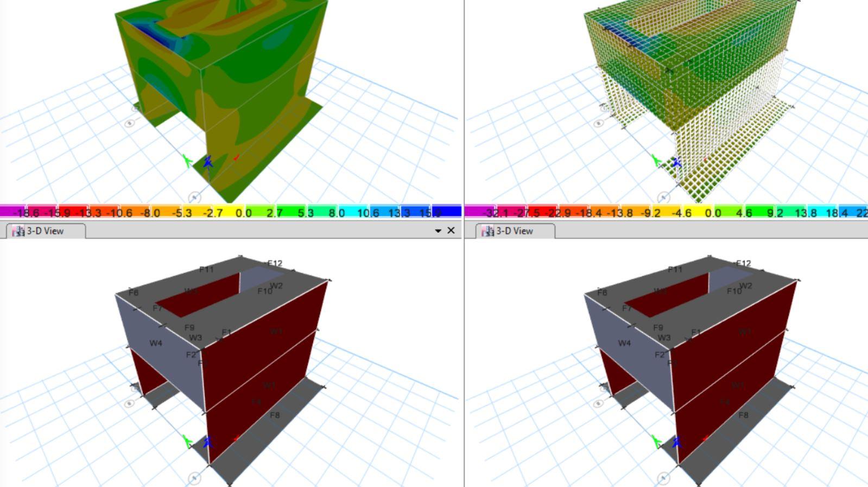Click the positive 2.7 value on left legend
Screen dimensions: 868x487
click(275, 213)
